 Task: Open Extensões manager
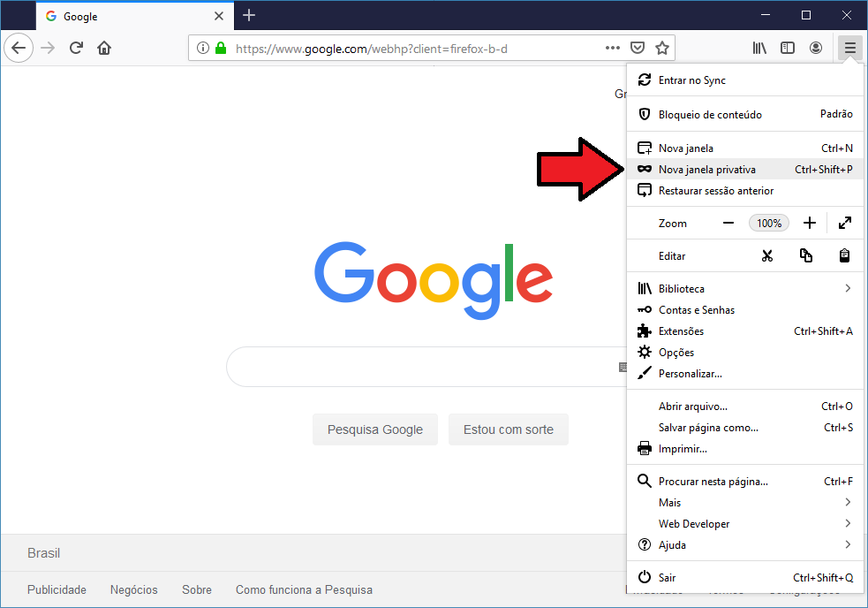(x=745, y=331)
